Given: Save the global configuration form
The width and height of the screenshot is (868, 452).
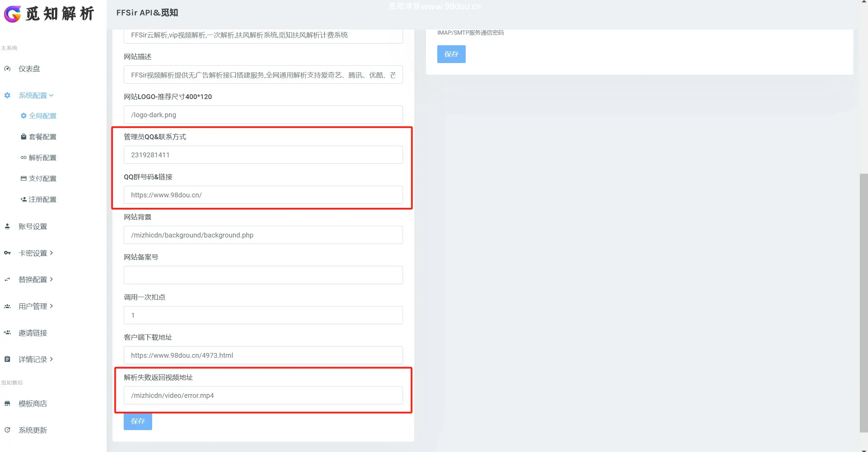Looking at the screenshot, I should pyautogui.click(x=138, y=421).
